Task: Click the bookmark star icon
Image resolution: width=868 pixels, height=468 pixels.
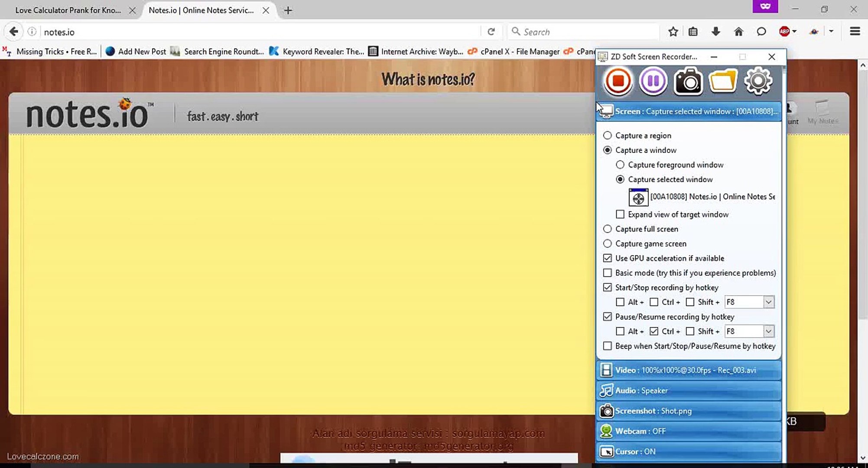Action: click(x=673, y=32)
